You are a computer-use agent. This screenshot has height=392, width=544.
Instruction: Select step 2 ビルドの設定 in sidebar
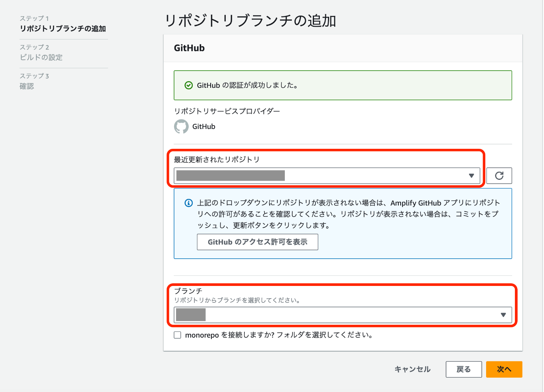pos(41,57)
